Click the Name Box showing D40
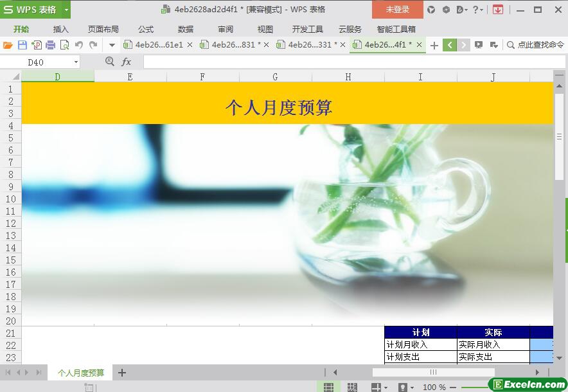The width and height of the screenshot is (568, 392). click(36, 62)
